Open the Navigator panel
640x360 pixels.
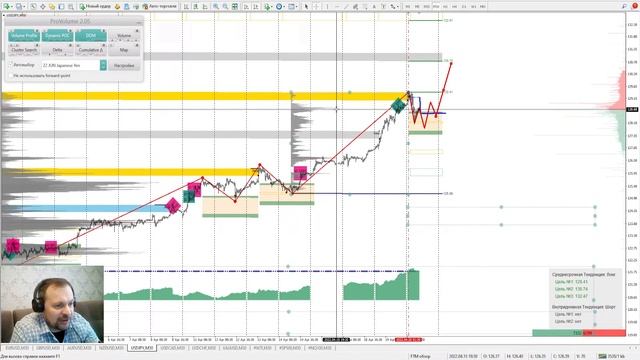pos(52,7)
